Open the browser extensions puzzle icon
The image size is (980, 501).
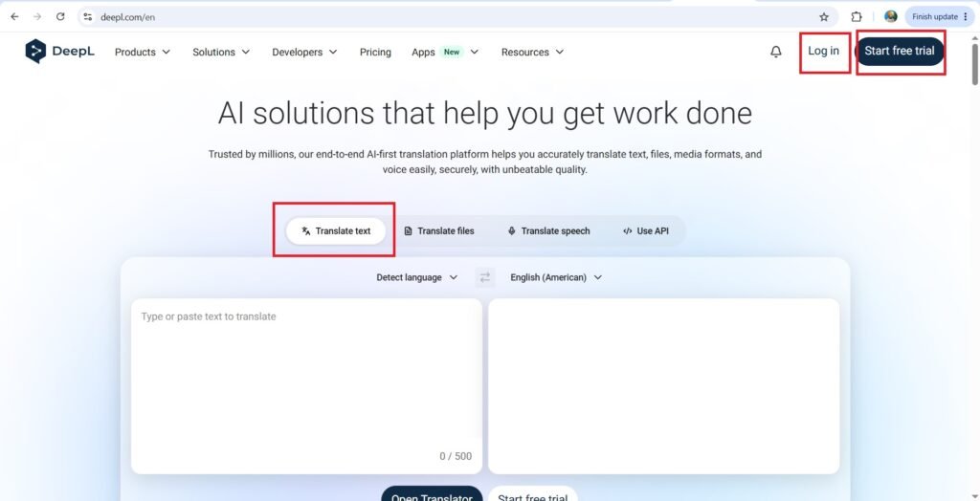[x=857, y=17]
